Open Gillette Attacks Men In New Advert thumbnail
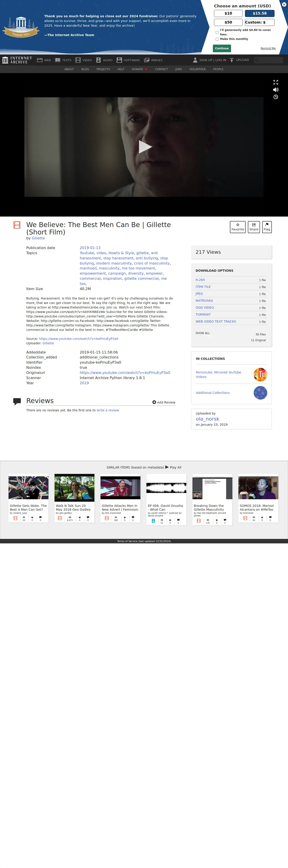 click(x=120, y=488)
